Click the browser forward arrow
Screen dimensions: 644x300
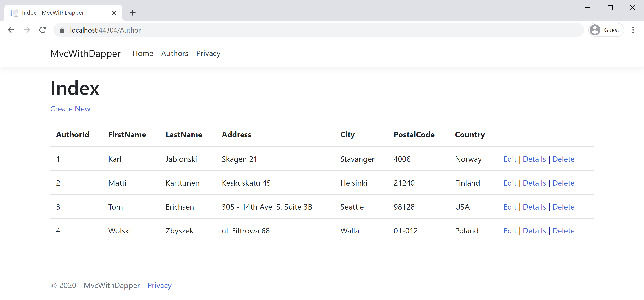click(27, 30)
